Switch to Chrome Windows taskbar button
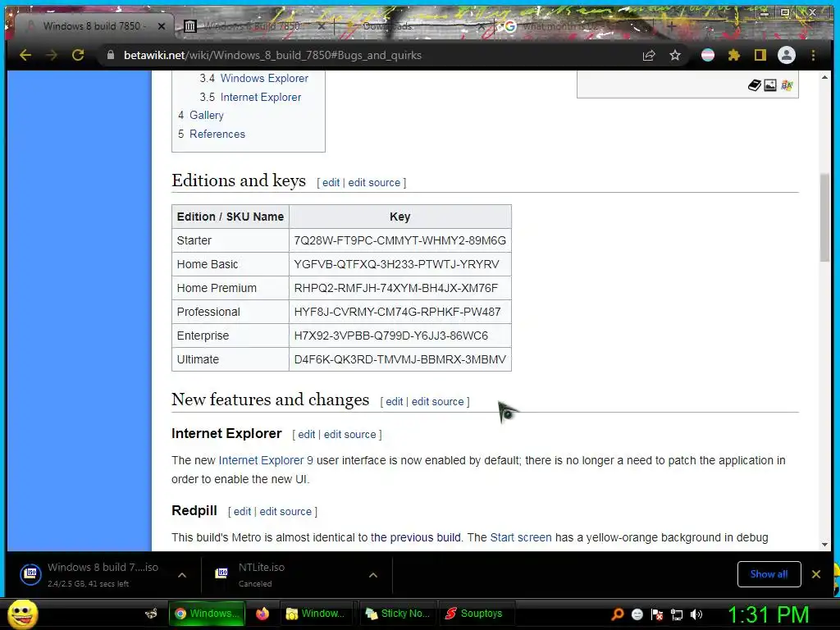 (207, 614)
